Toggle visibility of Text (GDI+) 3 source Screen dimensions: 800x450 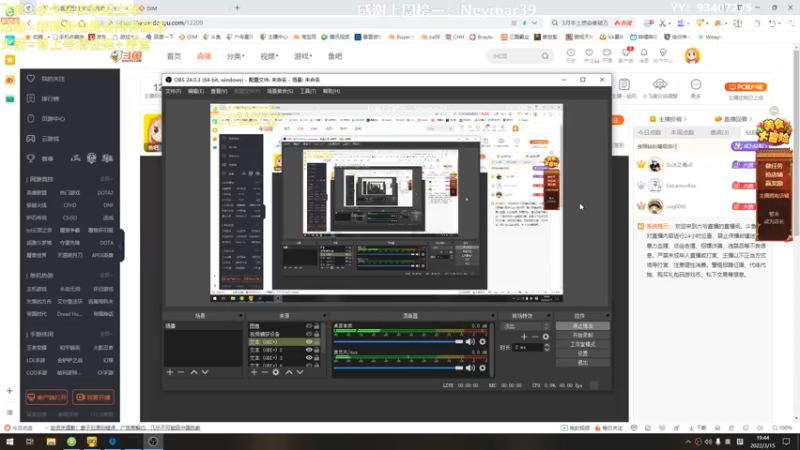pos(309,358)
